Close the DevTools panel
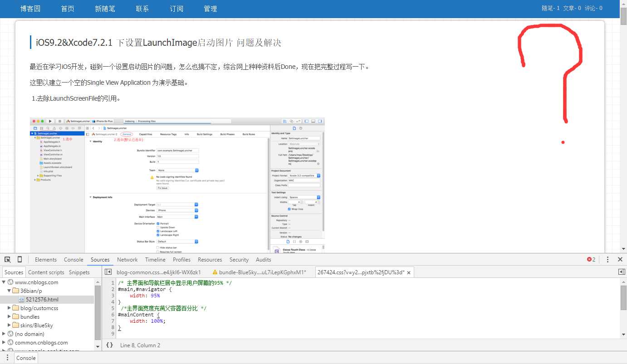627x364 pixels. point(620,259)
